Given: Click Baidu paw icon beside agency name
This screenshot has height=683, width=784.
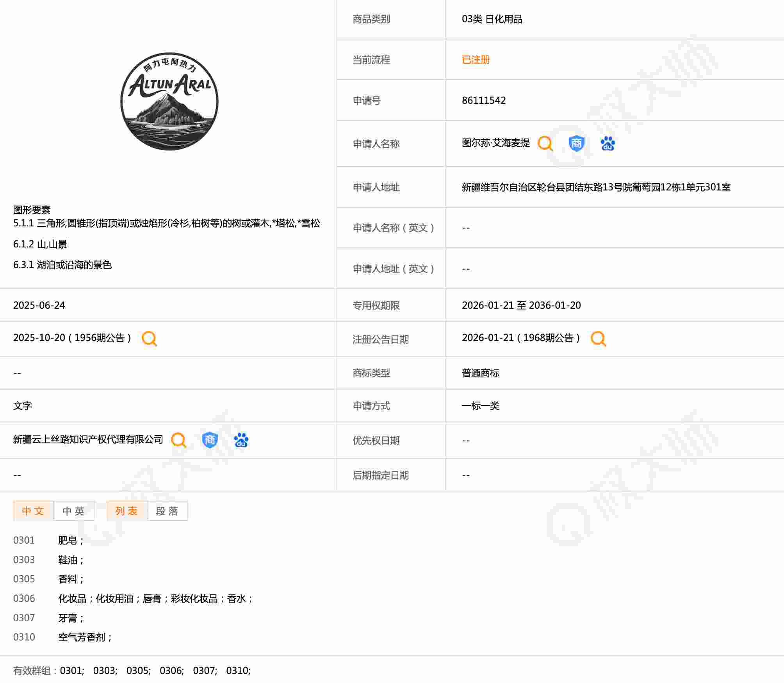Looking at the screenshot, I should pyautogui.click(x=241, y=440).
